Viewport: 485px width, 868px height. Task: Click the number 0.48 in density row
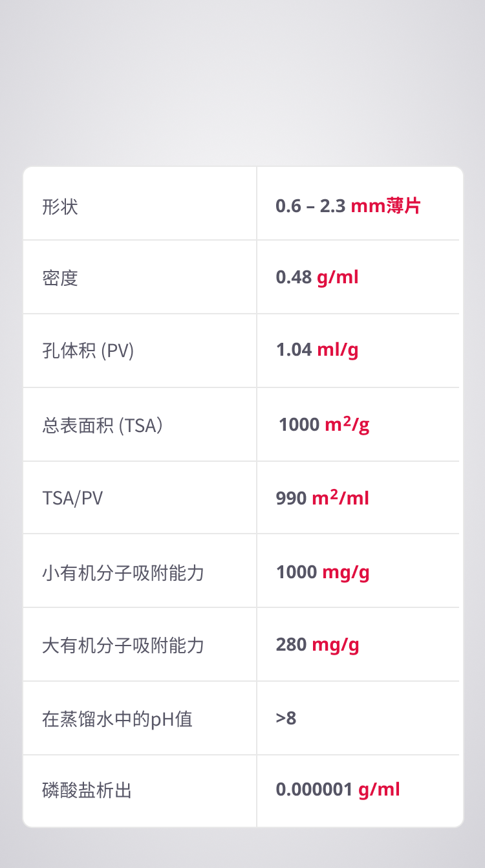294,277
